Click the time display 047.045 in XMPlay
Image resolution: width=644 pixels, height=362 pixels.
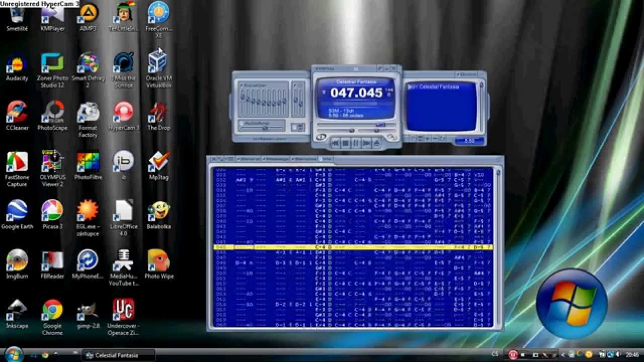point(357,93)
